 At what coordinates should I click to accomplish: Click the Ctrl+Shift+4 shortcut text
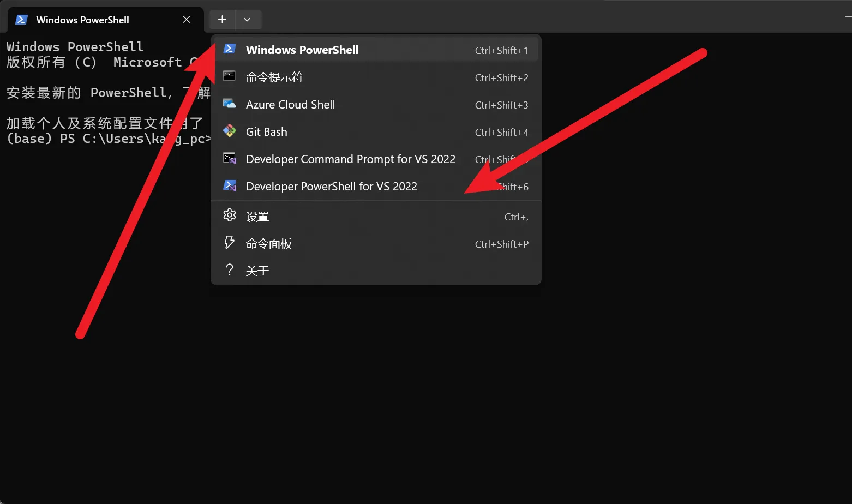point(501,132)
